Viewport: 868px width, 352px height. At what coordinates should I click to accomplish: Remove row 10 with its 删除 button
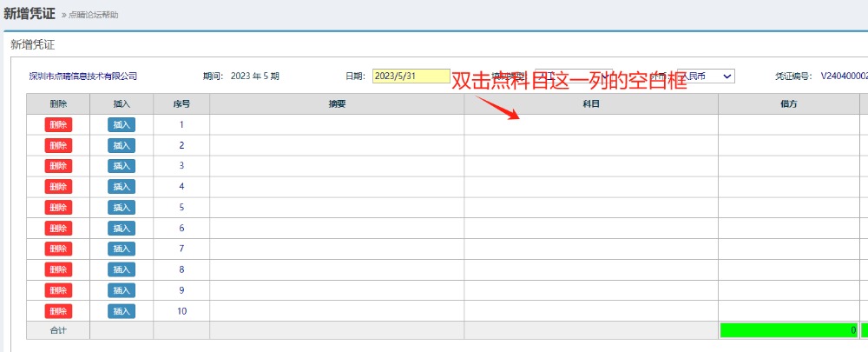pos(58,311)
